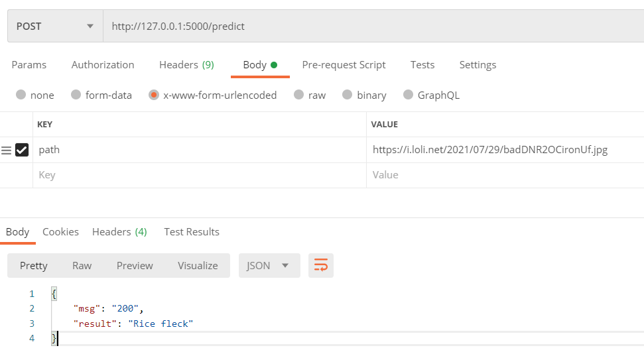Open the Params tab
644x360 pixels.
29,65
